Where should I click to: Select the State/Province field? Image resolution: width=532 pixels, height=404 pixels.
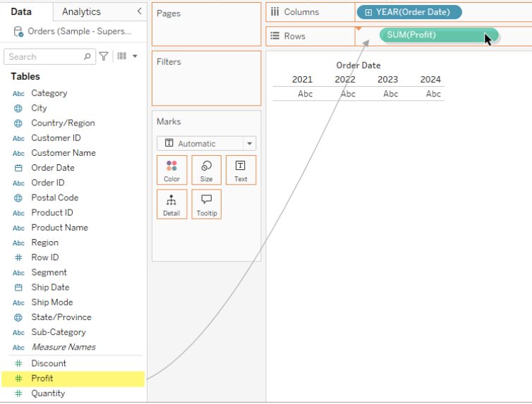point(61,317)
